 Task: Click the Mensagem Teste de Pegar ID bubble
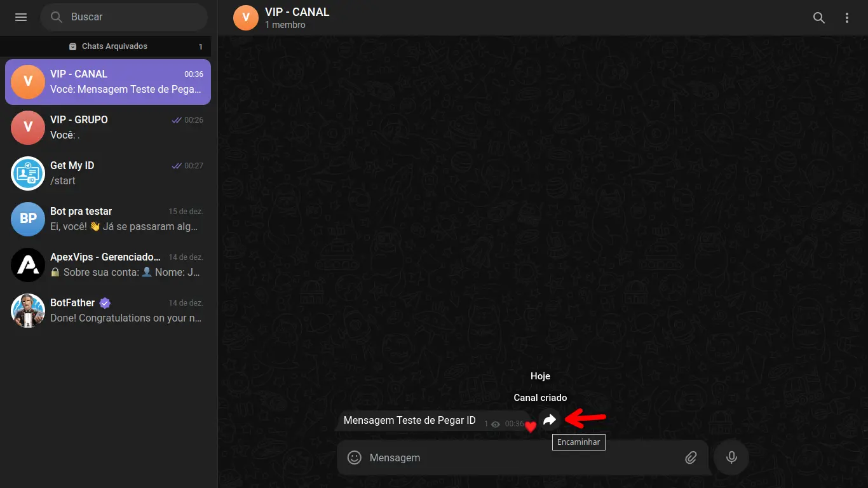tap(432, 421)
